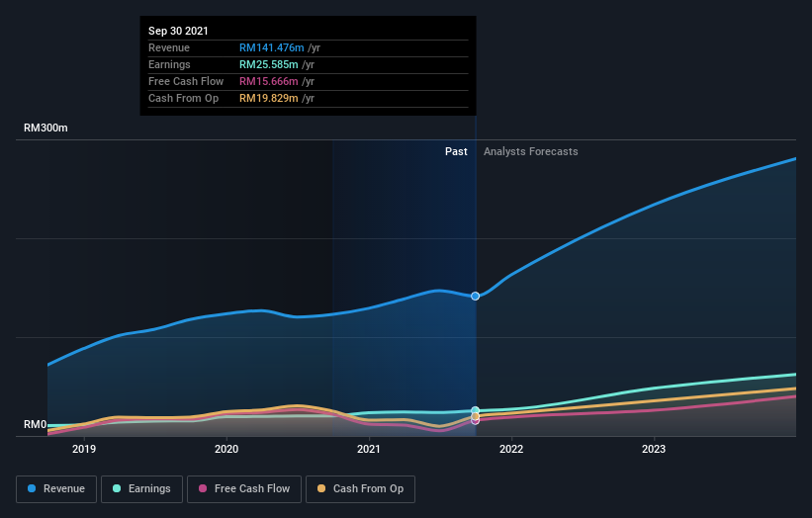This screenshot has height=518, width=812.
Task: Click the 'Past' label
Action: tap(456, 151)
